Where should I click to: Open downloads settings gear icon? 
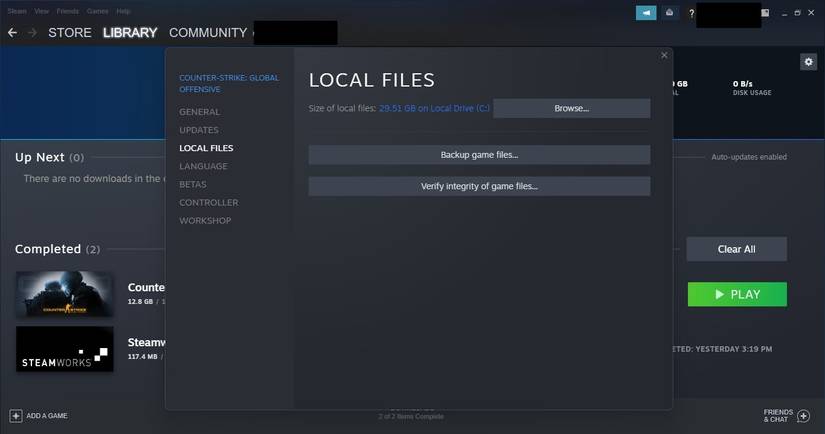(x=808, y=62)
